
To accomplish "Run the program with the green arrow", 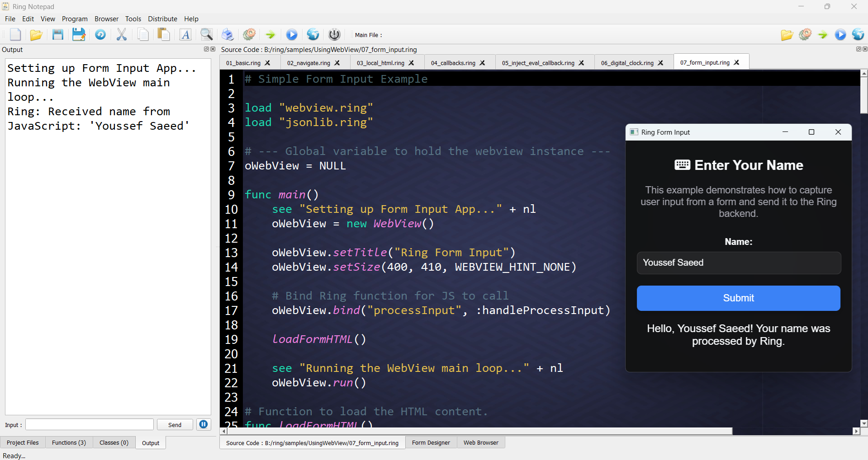I will tap(270, 34).
